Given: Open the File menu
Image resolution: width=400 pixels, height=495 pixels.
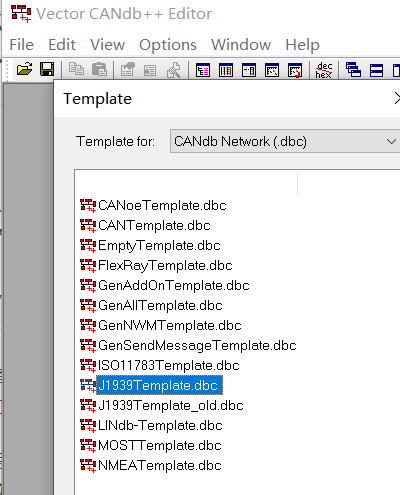Looking at the screenshot, I should tap(22, 45).
